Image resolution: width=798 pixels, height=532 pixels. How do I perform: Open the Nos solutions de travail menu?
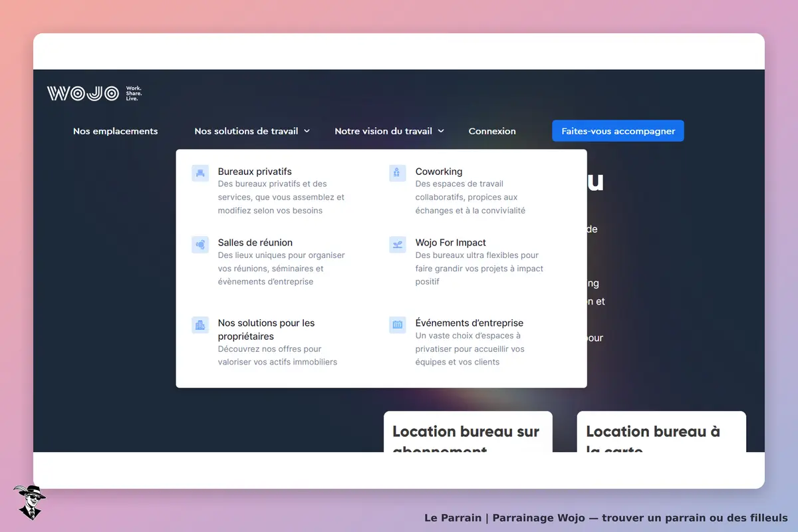click(252, 131)
